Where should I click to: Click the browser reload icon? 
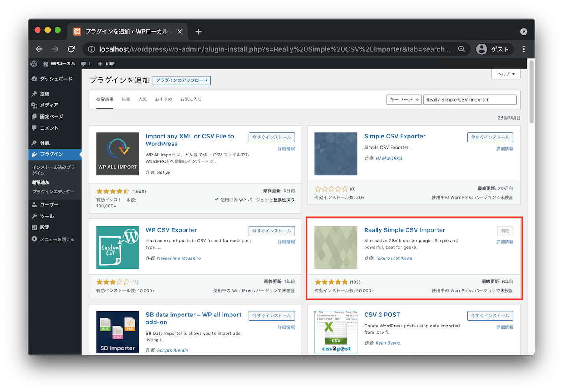pyautogui.click(x=71, y=49)
